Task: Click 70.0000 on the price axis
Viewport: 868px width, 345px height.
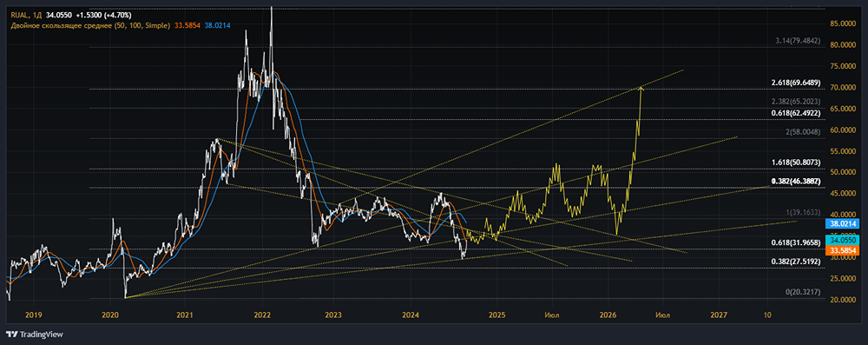Action: (844, 88)
